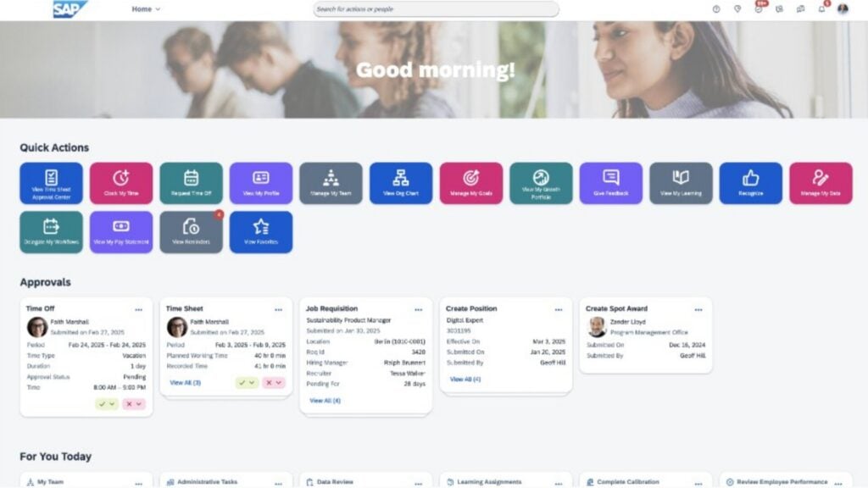
Task: Open the View My Profile tile
Action: tap(261, 183)
